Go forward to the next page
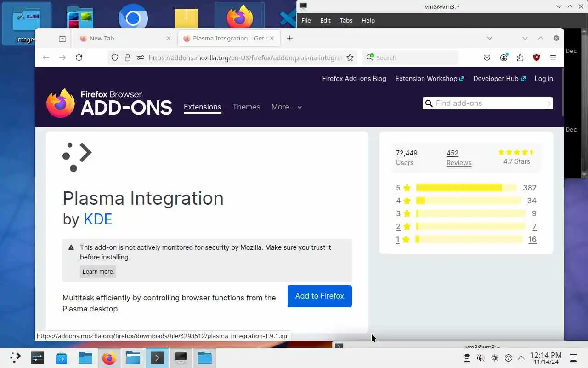 point(62,57)
